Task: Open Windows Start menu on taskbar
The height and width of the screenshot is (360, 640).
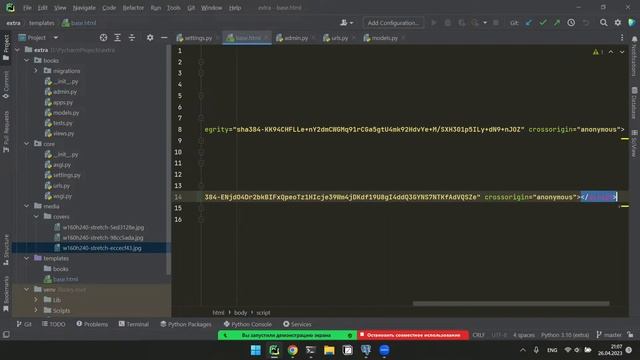Action: point(256,350)
